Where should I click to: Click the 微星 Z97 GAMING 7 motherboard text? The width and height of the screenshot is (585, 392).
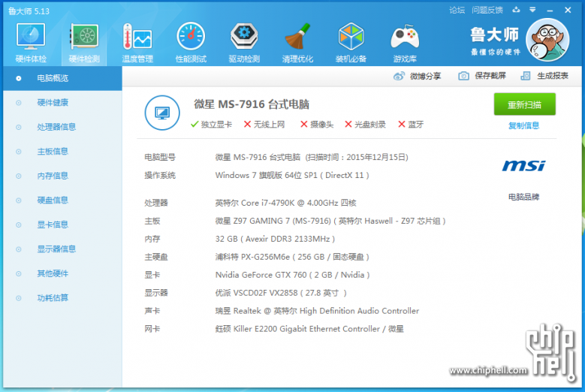[x=330, y=221]
